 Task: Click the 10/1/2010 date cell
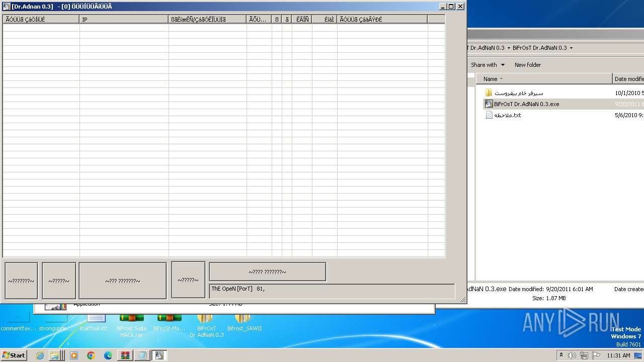tap(629, 93)
